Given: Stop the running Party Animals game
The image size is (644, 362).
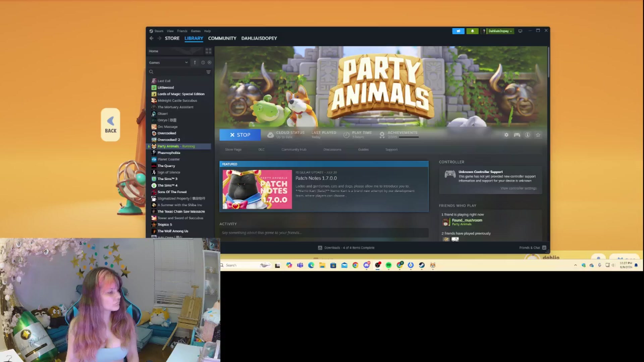Looking at the screenshot, I should tap(240, 135).
